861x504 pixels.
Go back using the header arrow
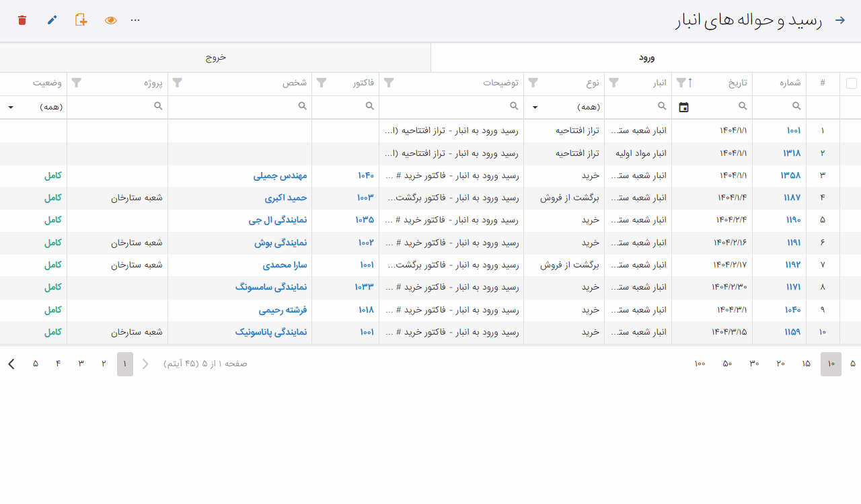(839, 20)
